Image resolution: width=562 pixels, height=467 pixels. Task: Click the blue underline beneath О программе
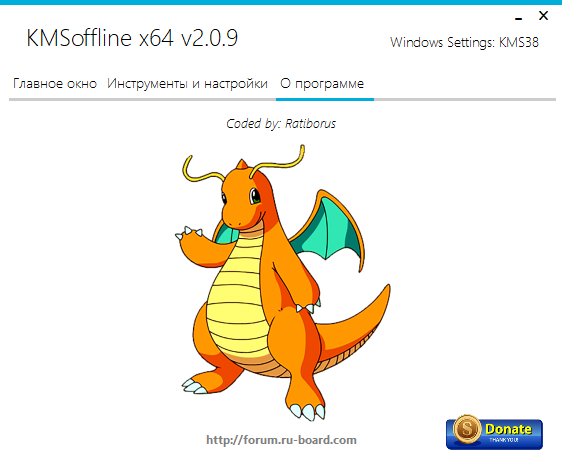pos(325,99)
